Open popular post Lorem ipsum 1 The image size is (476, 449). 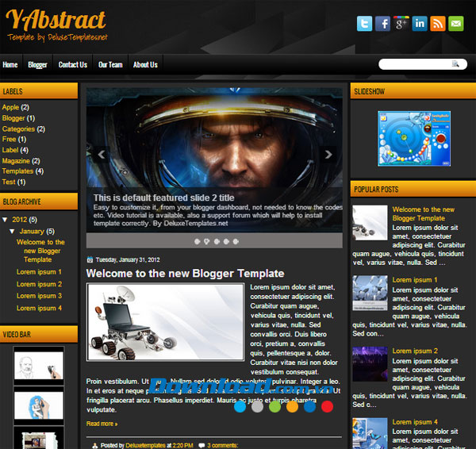pyautogui.click(x=415, y=280)
